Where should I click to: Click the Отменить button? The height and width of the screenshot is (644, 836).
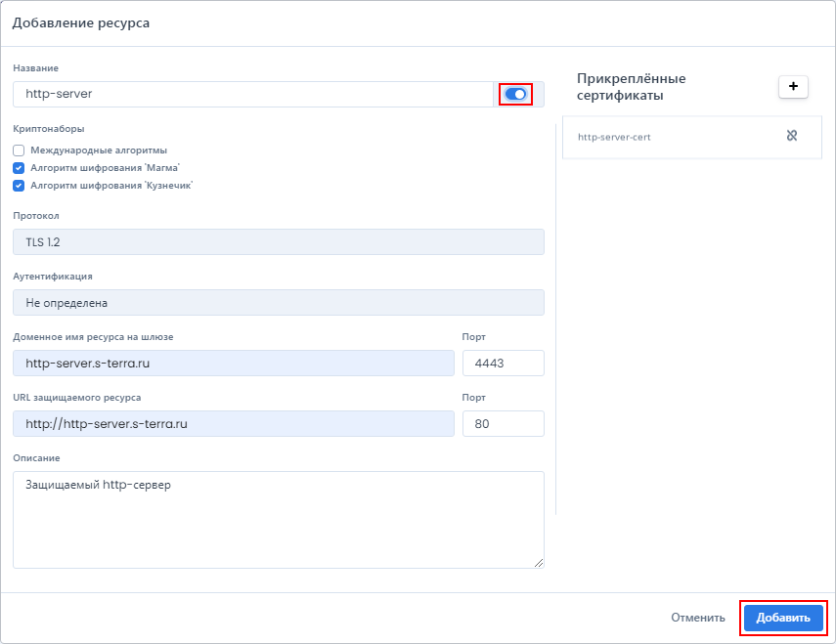698,618
